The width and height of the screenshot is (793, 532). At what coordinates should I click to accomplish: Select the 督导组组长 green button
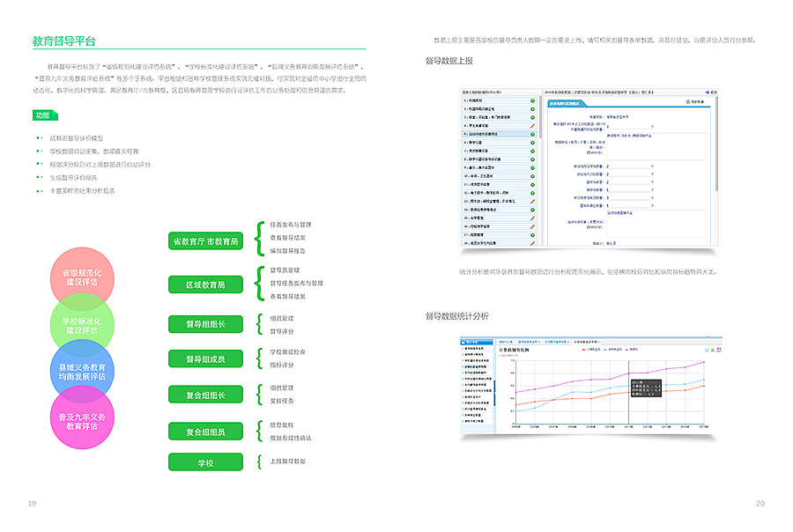point(205,324)
